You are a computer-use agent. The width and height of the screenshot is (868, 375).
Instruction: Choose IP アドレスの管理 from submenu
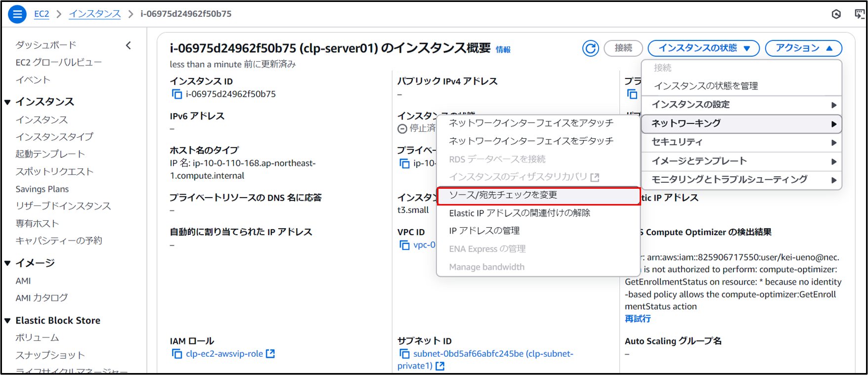point(484,231)
